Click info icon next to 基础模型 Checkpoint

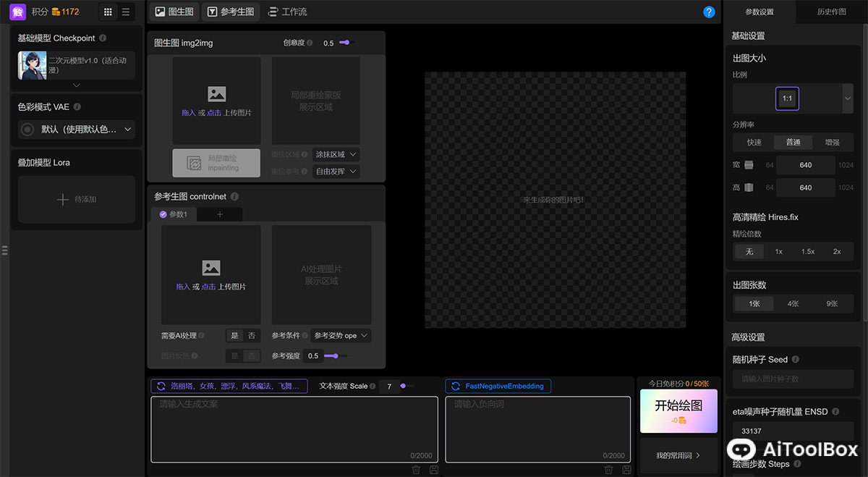point(103,38)
